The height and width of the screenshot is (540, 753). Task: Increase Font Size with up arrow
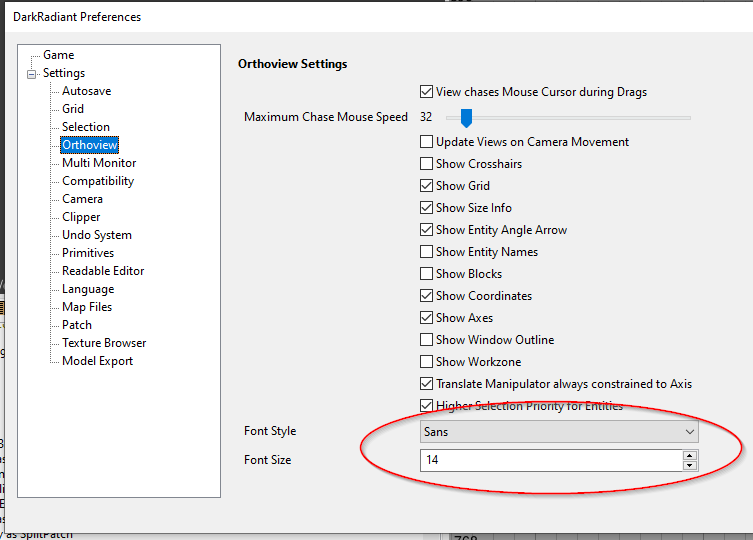(x=689, y=455)
